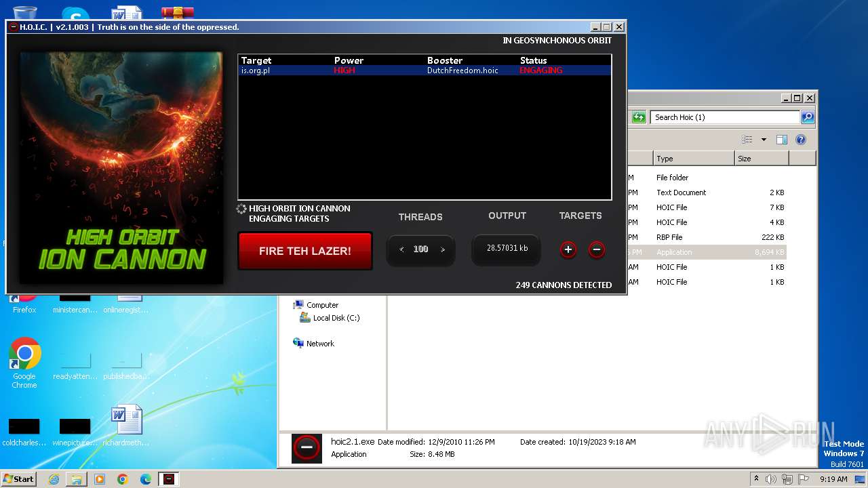Click the spinning busy indicator icon

241,209
